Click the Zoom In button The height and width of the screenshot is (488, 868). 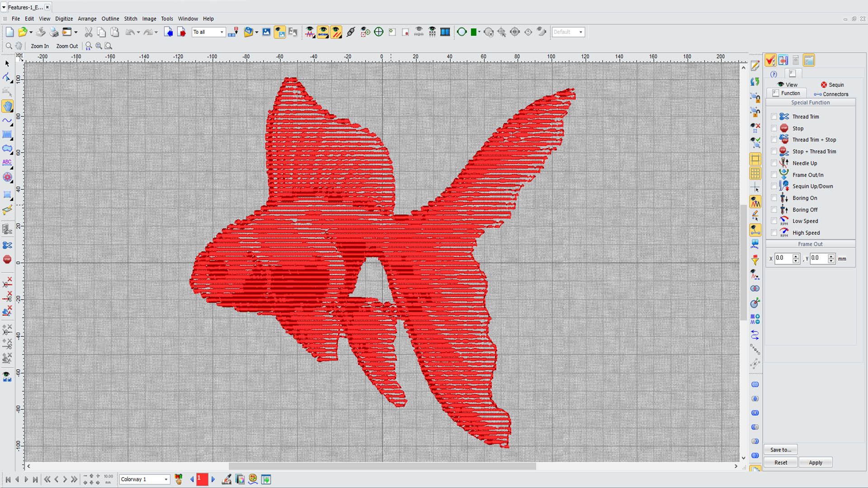click(x=40, y=46)
